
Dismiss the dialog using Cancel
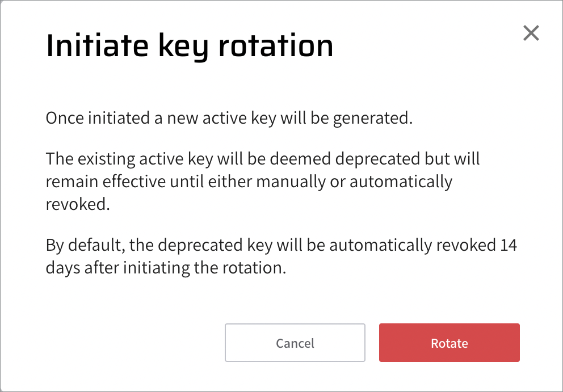[295, 343]
